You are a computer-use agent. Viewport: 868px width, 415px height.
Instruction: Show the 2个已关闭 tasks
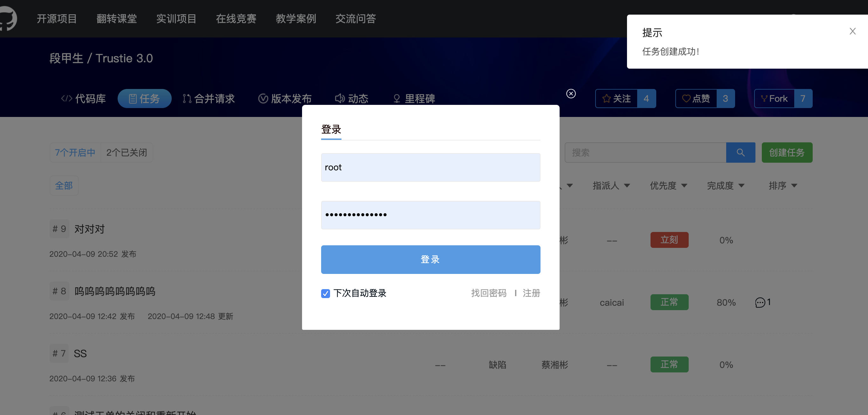click(127, 153)
